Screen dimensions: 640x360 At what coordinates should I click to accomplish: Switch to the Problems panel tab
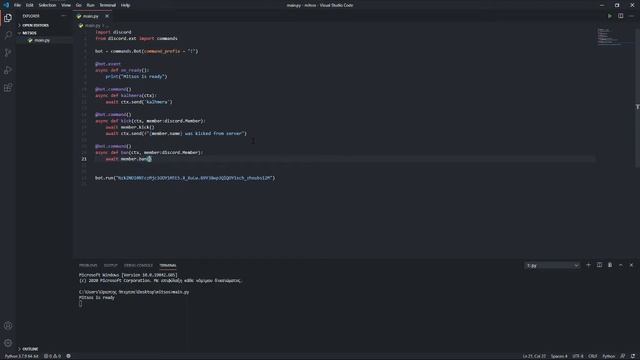coord(88,265)
